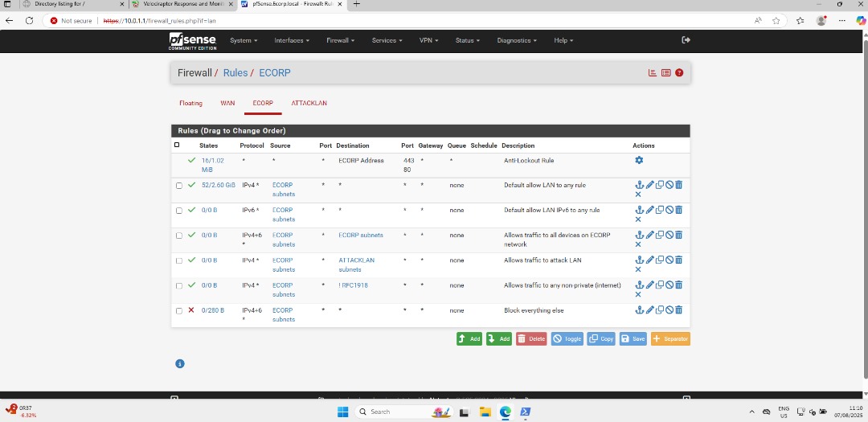Add a Separator to the rules

[x=670, y=338]
